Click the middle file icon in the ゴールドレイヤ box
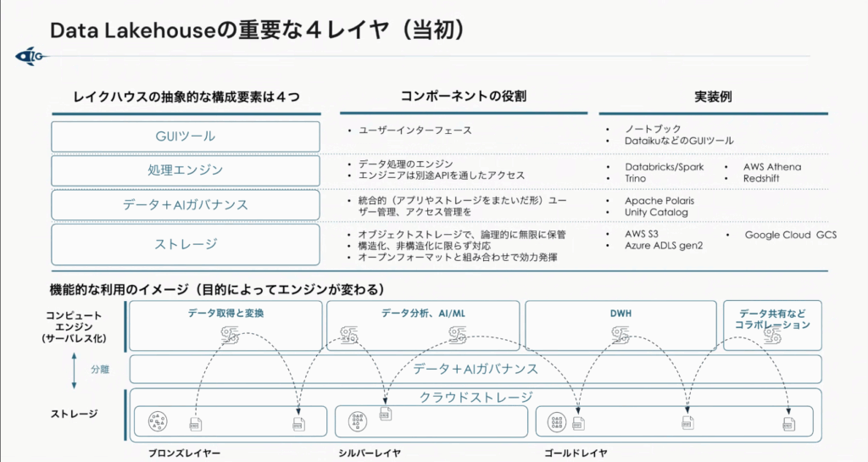Screen dimensions: 868x462 point(687,423)
